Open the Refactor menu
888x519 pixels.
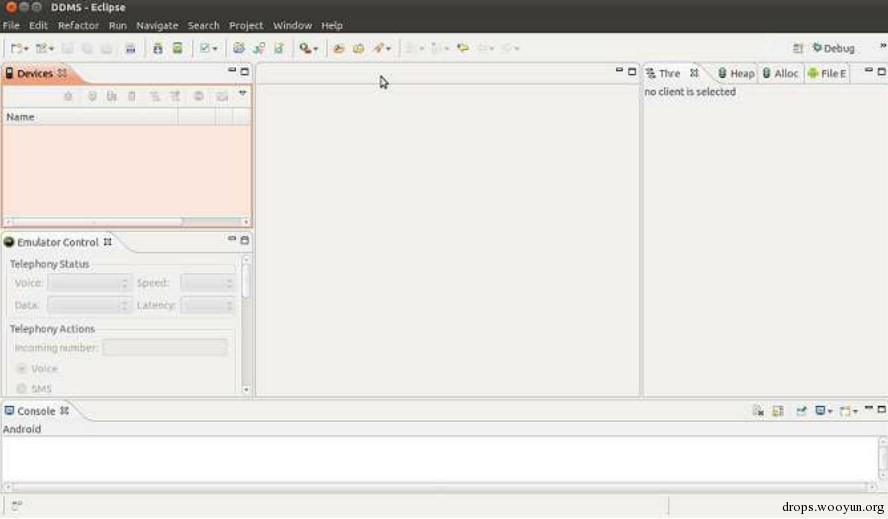click(78, 25)
